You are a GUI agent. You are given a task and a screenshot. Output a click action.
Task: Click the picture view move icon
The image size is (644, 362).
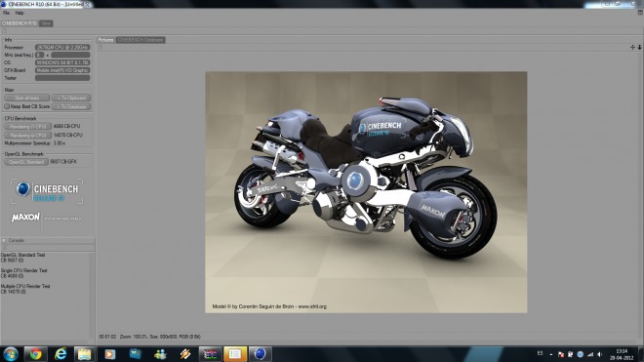(632, 47)
